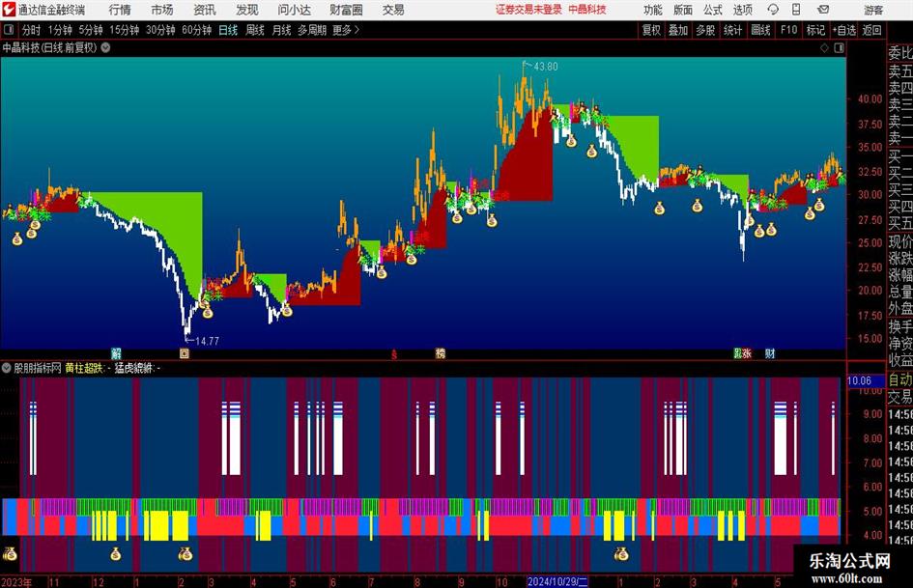Click the red 中晶科技 stock name
Image resolution: width=913 pixels, height=588 pixels.
(x=587, y=10)
